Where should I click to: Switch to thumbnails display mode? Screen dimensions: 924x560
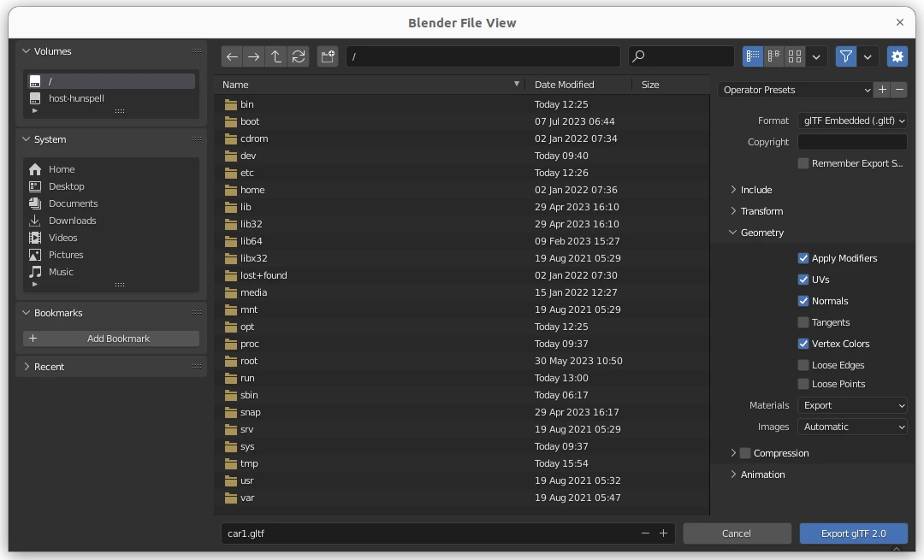[795, 56]
